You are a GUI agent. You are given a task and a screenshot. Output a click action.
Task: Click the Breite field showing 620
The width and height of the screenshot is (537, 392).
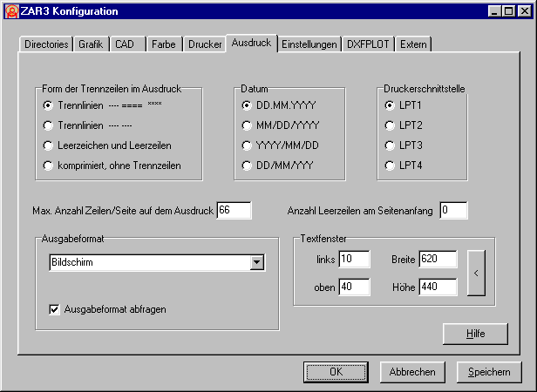click(x=438, y=260)
